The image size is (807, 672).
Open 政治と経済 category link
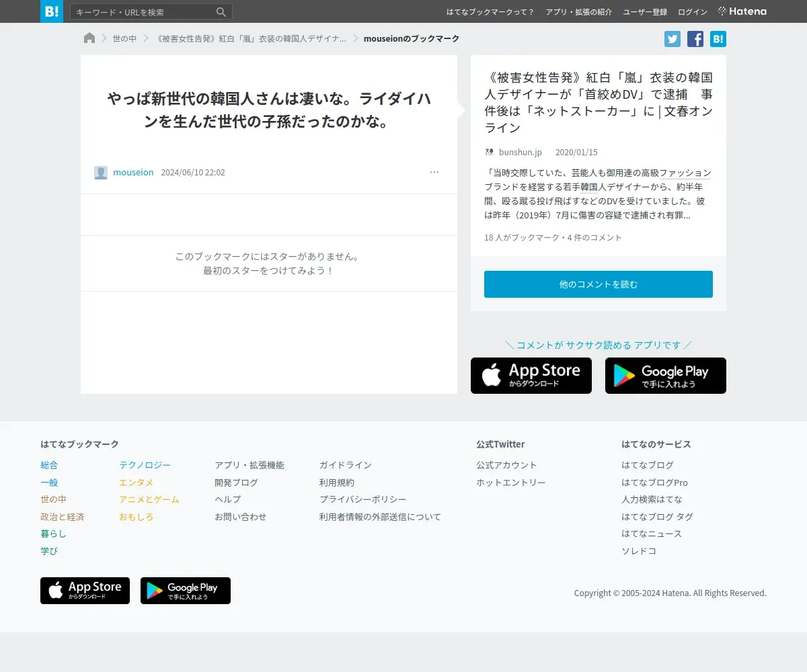pyautogui.click(x=62, y=517)
